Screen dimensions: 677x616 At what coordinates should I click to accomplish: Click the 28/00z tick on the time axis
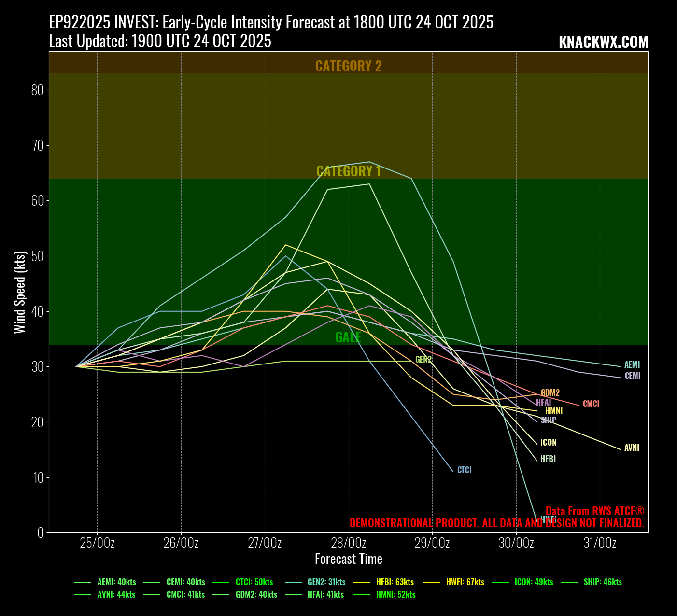click(x=348, y=544)
